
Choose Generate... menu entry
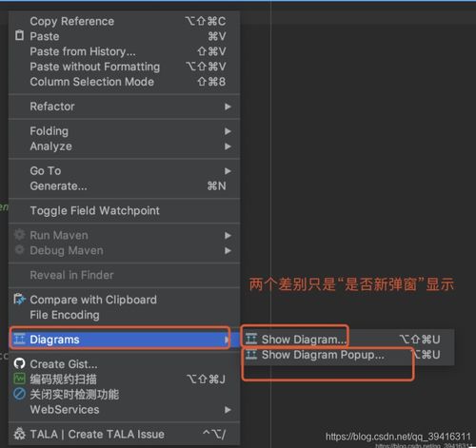click(125, 186)
